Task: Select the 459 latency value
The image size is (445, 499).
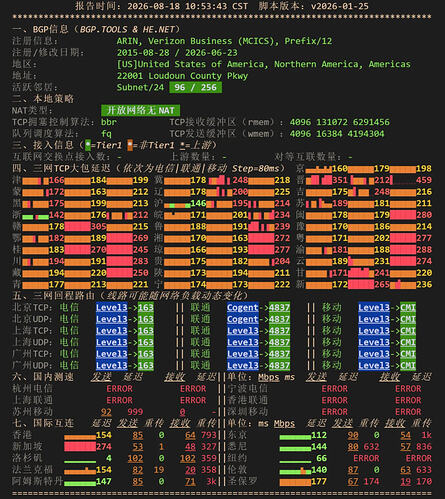Action: tap(424, 180)
